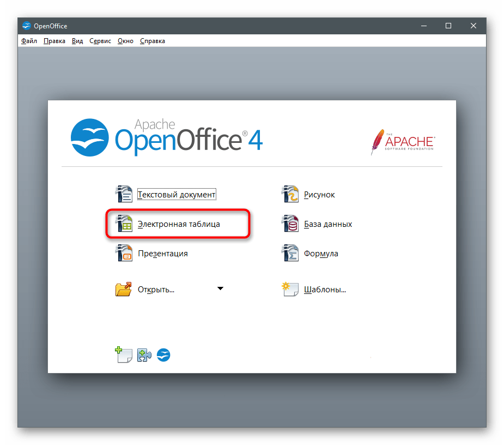Create a new Презентация
Viewport: 504px width, 445px height.
163,254
